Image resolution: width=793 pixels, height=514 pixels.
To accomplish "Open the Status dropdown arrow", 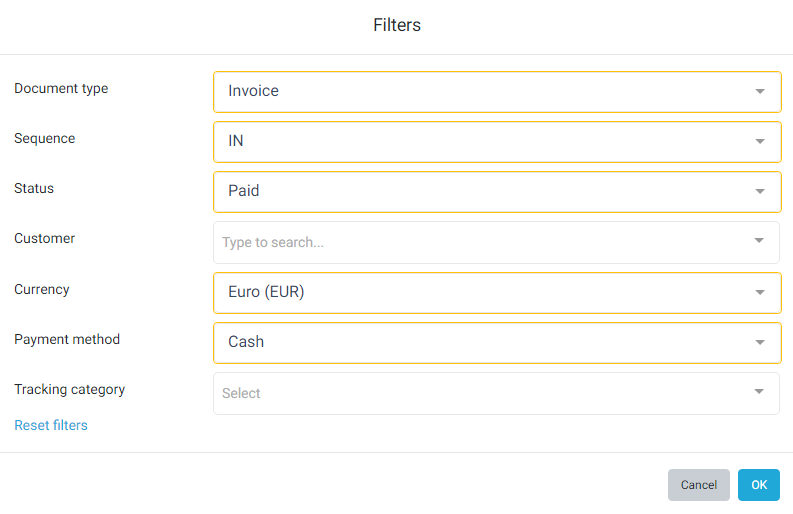I will pyautogui.click(x=760, y=191).
